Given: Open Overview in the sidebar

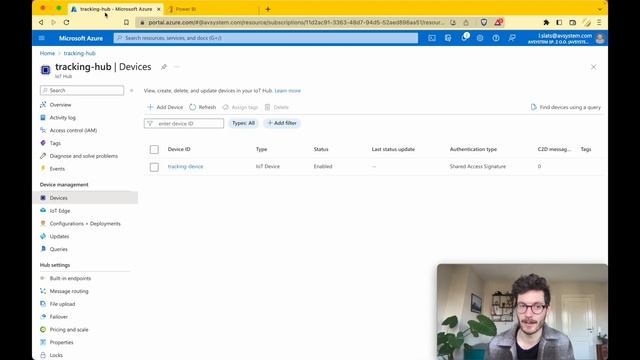Looking at the screenshot, I should point(60,105).
